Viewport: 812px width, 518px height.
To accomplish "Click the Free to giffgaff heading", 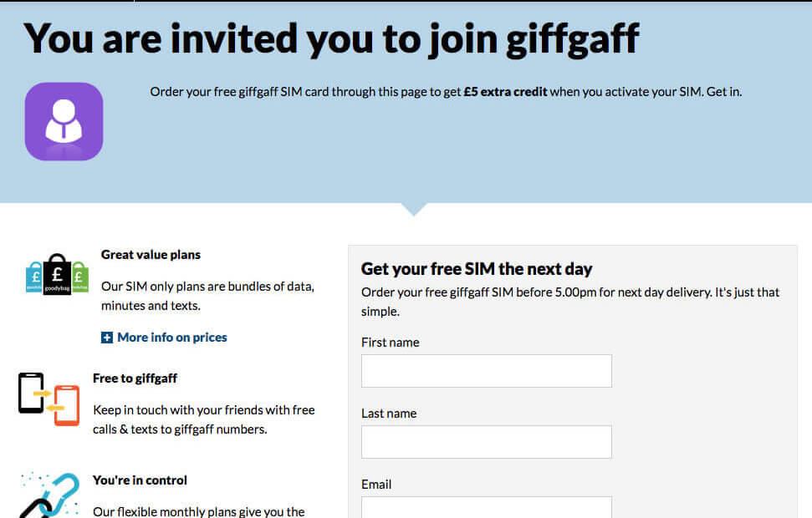I will coord(135,378).
